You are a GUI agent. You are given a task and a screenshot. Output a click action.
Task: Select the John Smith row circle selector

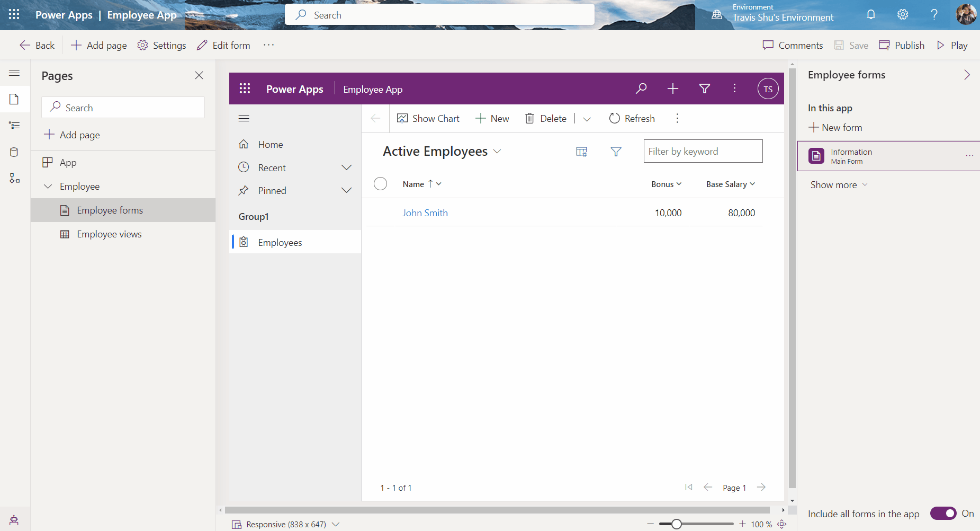(381, 213)
